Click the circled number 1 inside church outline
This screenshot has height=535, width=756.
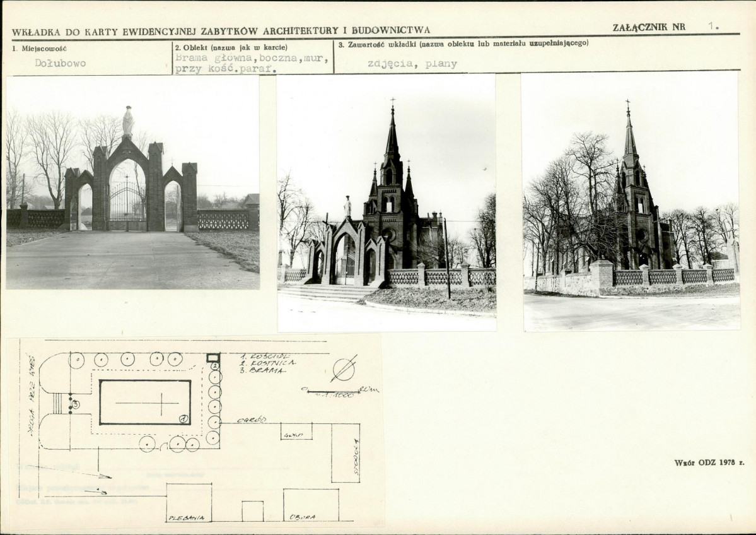183,419
